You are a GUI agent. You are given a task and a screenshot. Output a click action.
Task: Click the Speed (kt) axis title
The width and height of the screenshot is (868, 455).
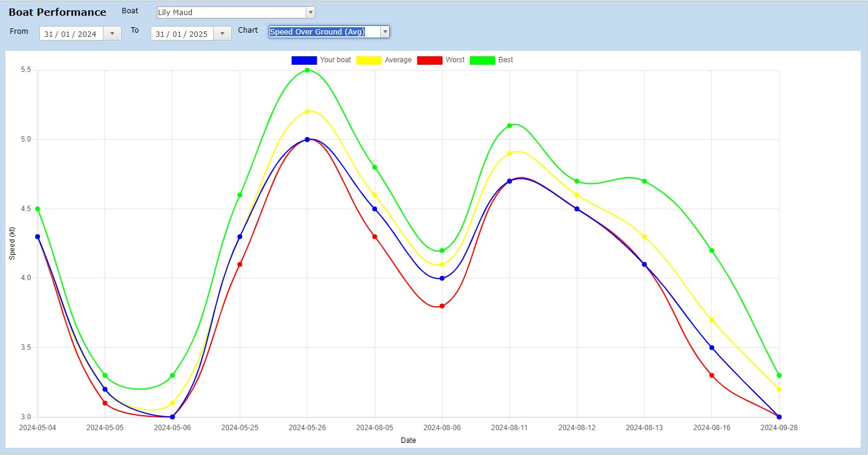click(12, 243)
